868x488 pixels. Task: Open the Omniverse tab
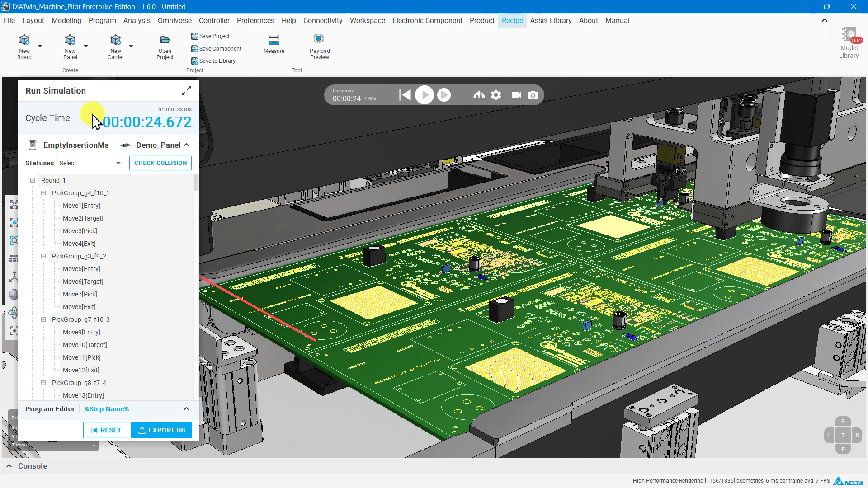click(175, 20)
